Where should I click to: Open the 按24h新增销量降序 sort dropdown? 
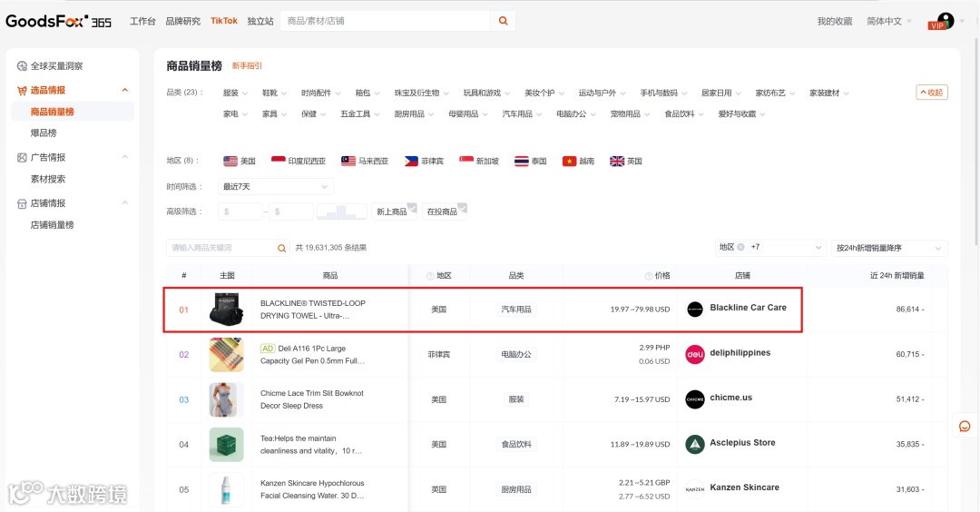pyautogui.click(x=889, y=248)
